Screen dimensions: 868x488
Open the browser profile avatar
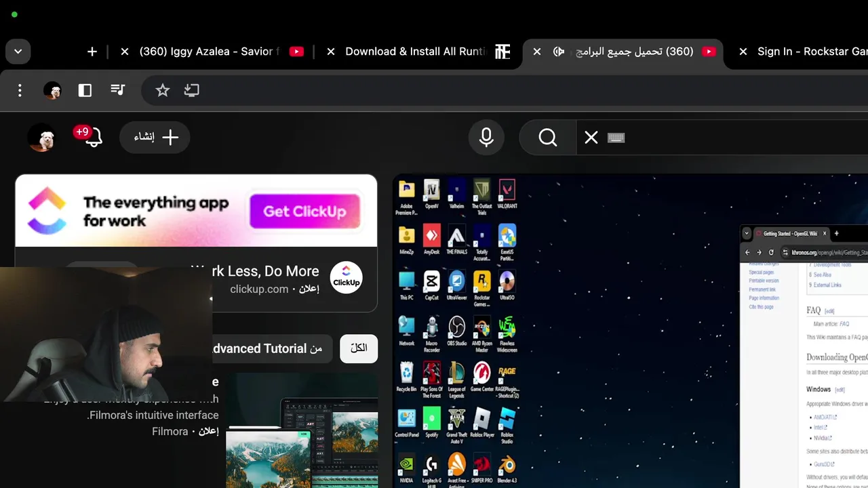click(52, 90)
